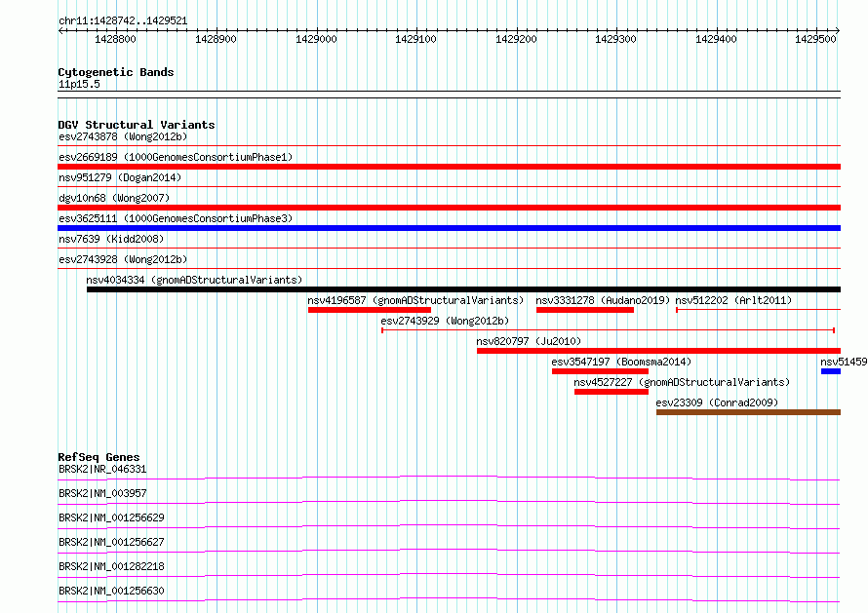This screenshot has width=868, height=613.
Task: Open variant label nsv820797 (Ju2010)
Action: 529,341
